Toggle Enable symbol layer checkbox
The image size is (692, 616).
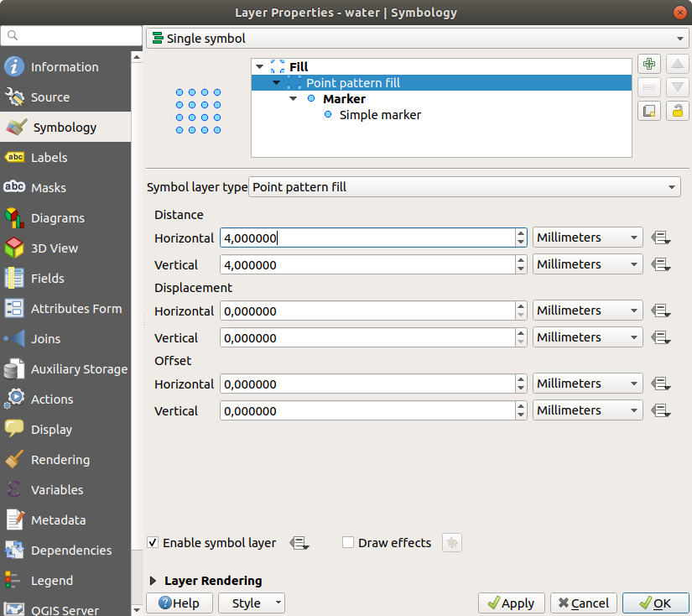[x=153, y=543]
